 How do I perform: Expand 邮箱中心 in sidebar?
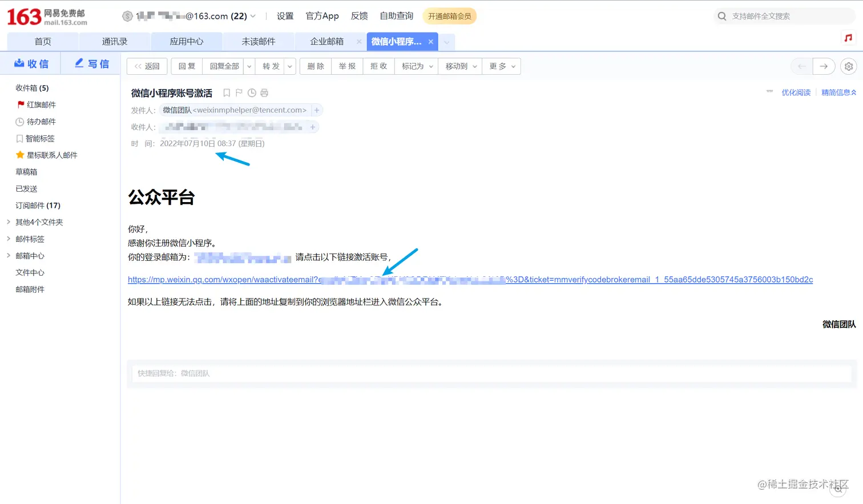point(9,256)
